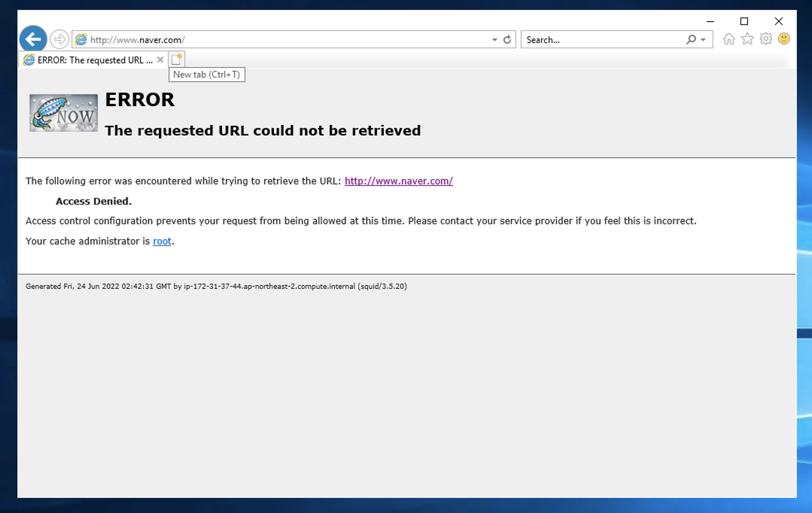Maximize the browser window
Image resolution: width=812 pixels, height=513 pixels.
pos(744,21)
